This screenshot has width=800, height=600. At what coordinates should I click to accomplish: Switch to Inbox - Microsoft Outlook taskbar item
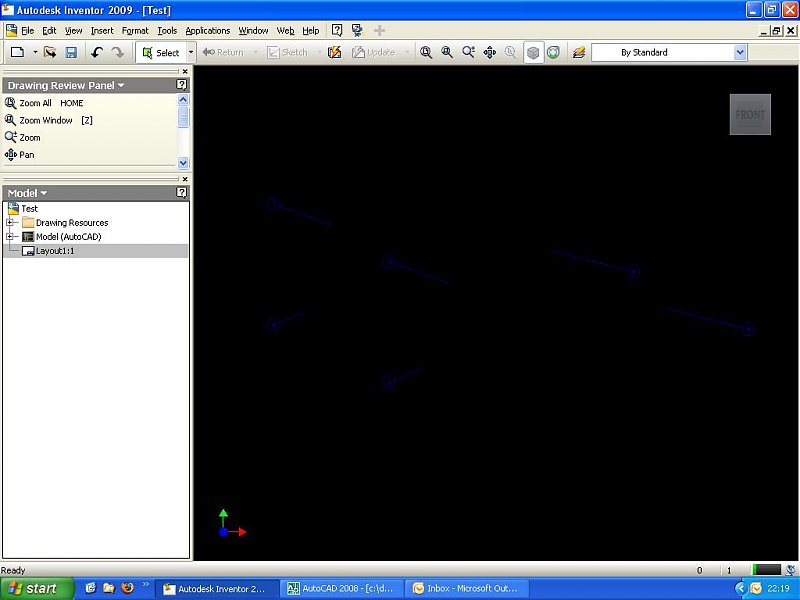[466, 588]
